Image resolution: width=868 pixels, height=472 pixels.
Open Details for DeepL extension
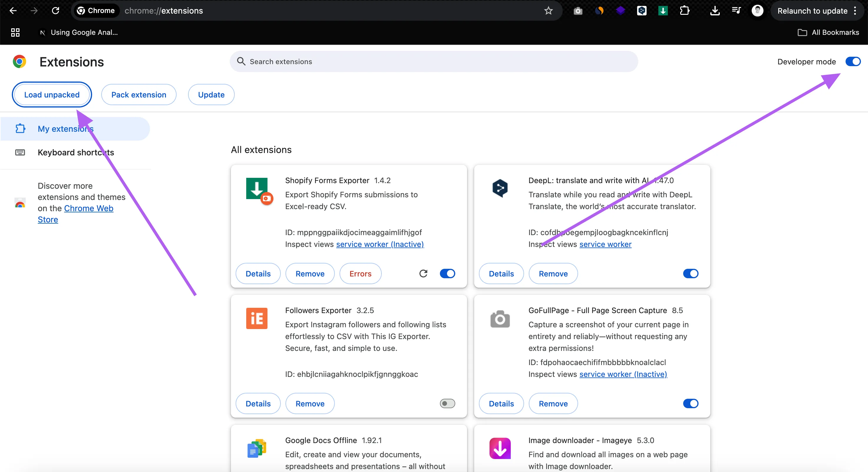point(501,274)
